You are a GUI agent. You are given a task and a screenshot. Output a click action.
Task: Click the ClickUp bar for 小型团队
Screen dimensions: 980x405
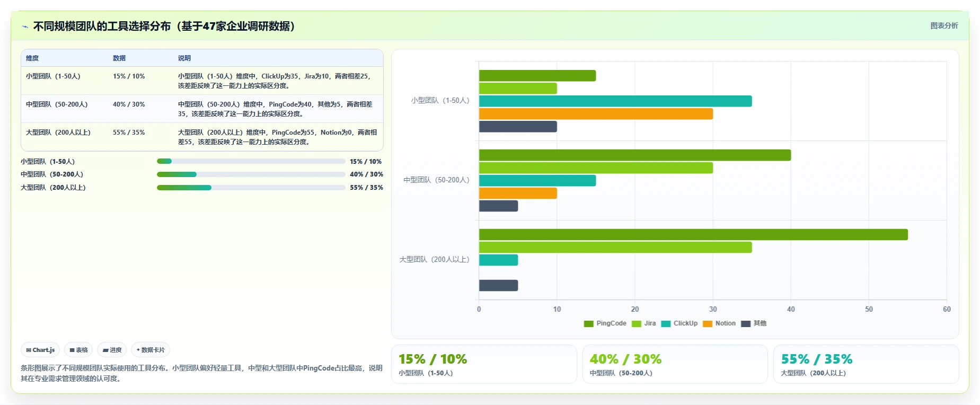tap(615, 101)
